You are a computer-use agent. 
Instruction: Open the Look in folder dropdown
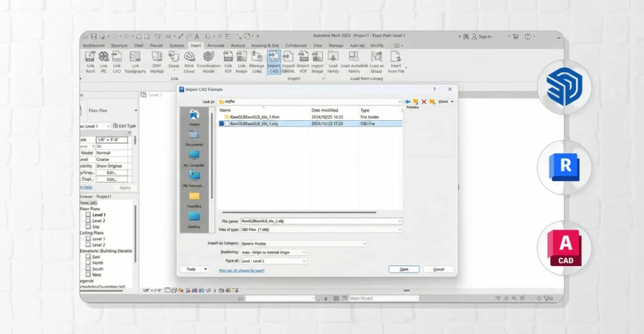399,101
